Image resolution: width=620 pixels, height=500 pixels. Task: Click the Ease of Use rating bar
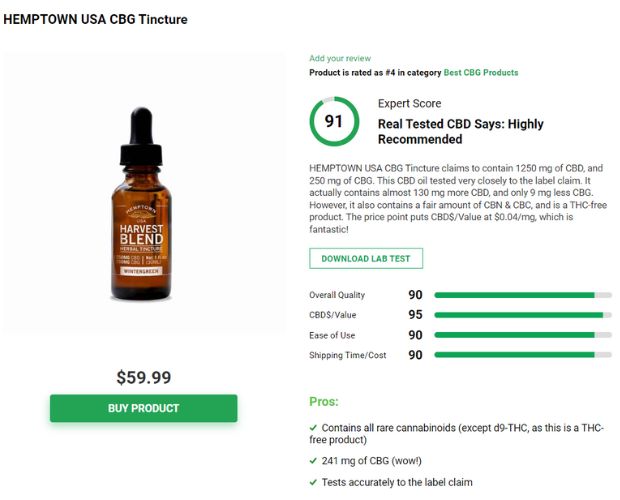tap(523, 335)
